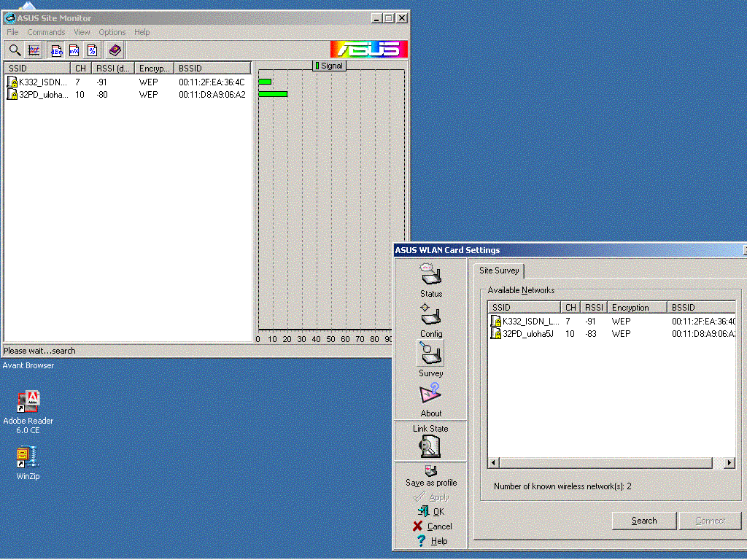The width and height of the screenshot is (747, 560).
Task: Click the lock icon beside 32PD_uloha in Site Monitor
Action: point(12,94)
